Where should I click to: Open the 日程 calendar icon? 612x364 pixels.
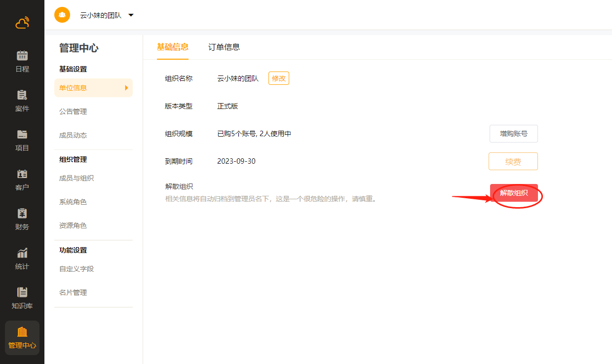pos(22,56)
